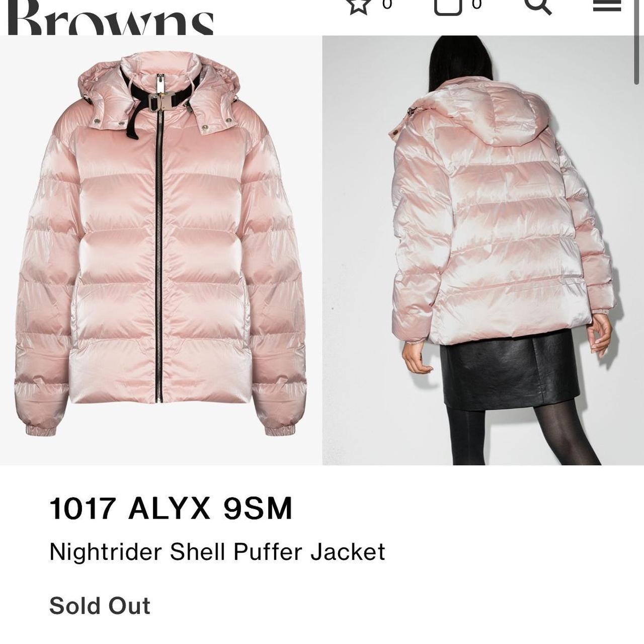View front image of pink puffer jacket

160,250
